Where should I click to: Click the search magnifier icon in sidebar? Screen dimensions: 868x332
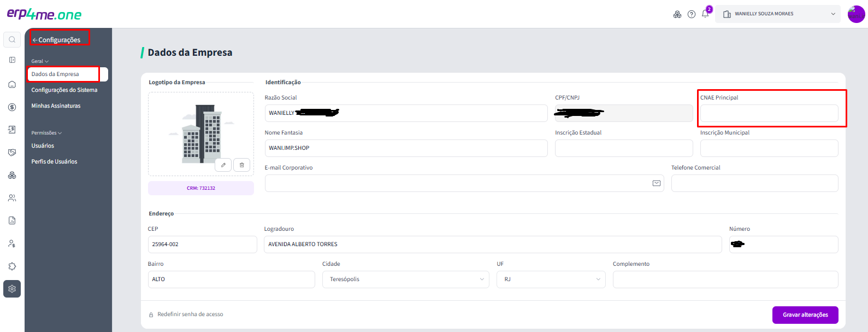(12, 39)
